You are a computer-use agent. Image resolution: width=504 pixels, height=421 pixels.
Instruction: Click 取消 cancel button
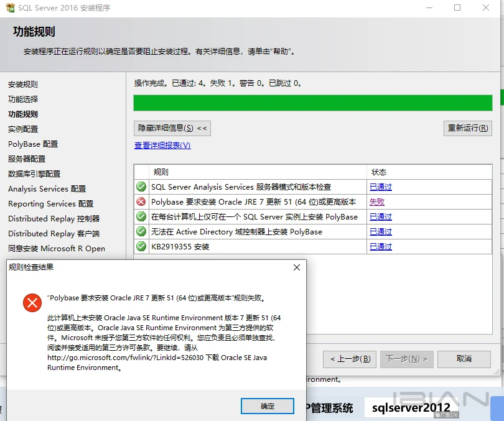point(464,359)
